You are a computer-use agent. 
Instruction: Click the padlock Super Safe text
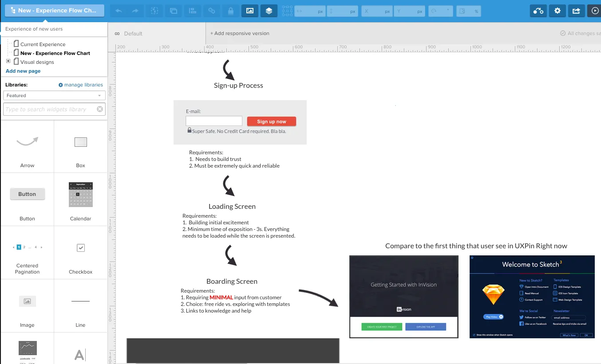click(x=237, y=131)
